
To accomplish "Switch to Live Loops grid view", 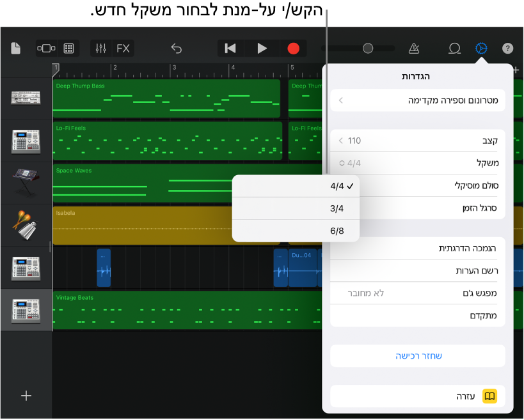I will tap(68, 49).
